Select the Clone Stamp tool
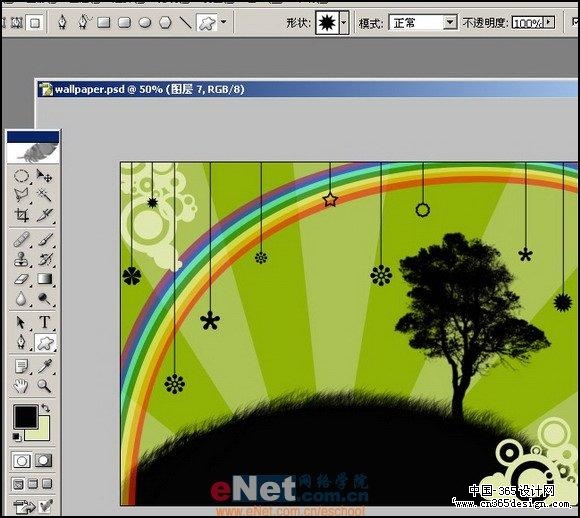This screenshot has height=518, width=580. click(x=21, y=259)
